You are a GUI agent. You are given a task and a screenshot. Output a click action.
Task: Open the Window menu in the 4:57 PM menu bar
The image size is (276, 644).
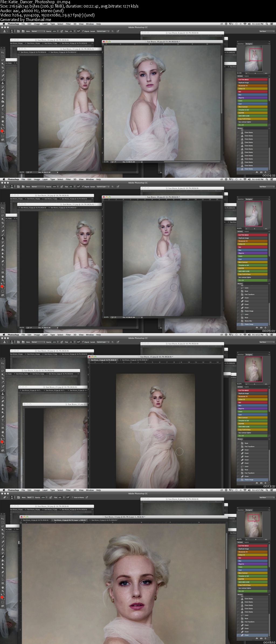(90, 490)
